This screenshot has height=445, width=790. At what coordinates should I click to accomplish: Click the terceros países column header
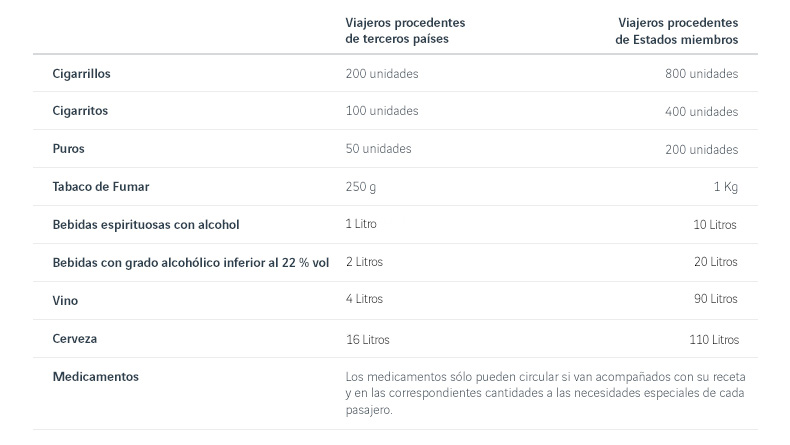(x=406, y=31)
